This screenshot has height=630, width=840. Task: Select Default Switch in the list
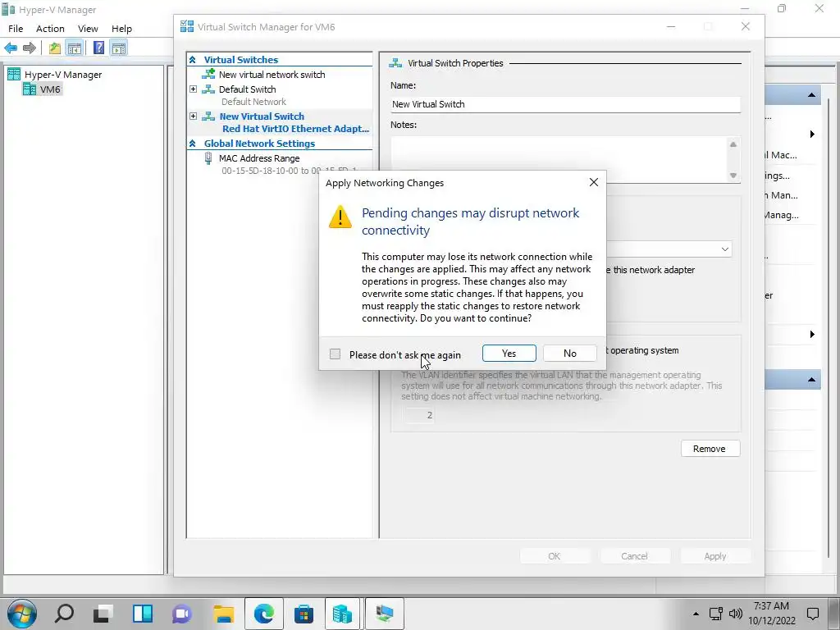(x=247, y=89)
